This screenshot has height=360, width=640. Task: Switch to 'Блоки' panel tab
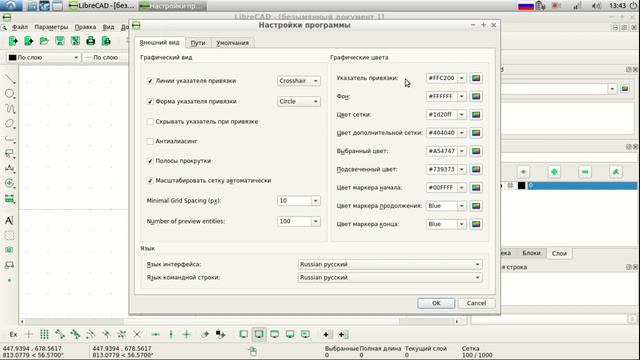[531, 253]
